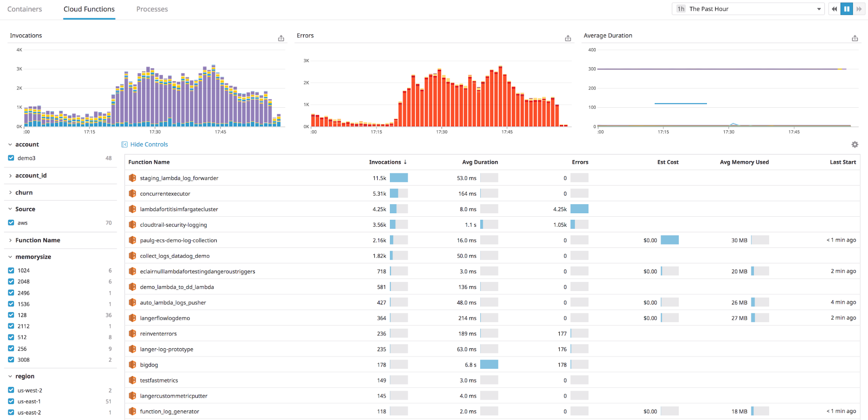Open the table settings gear

pos(855,144)
